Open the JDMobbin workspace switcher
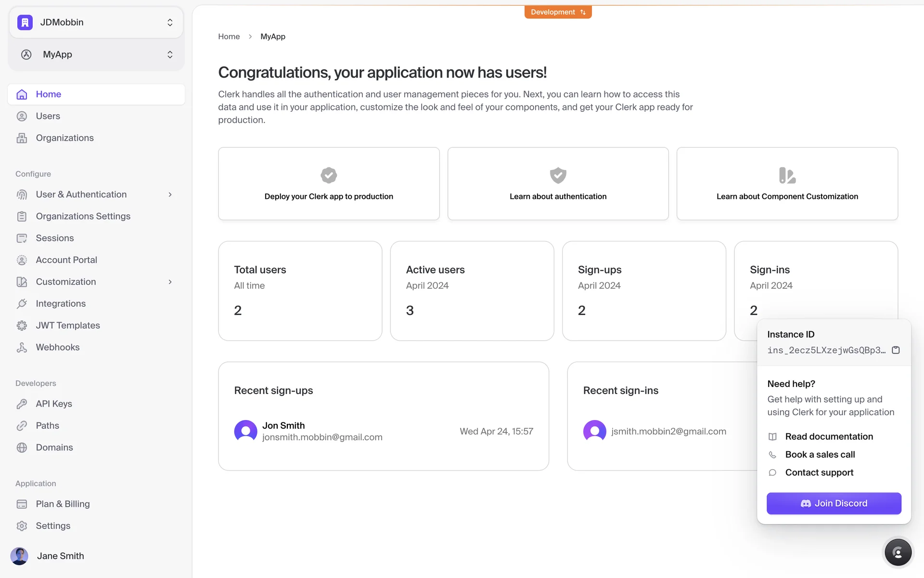This screenshot has height=578, width=924. [96, 22]
